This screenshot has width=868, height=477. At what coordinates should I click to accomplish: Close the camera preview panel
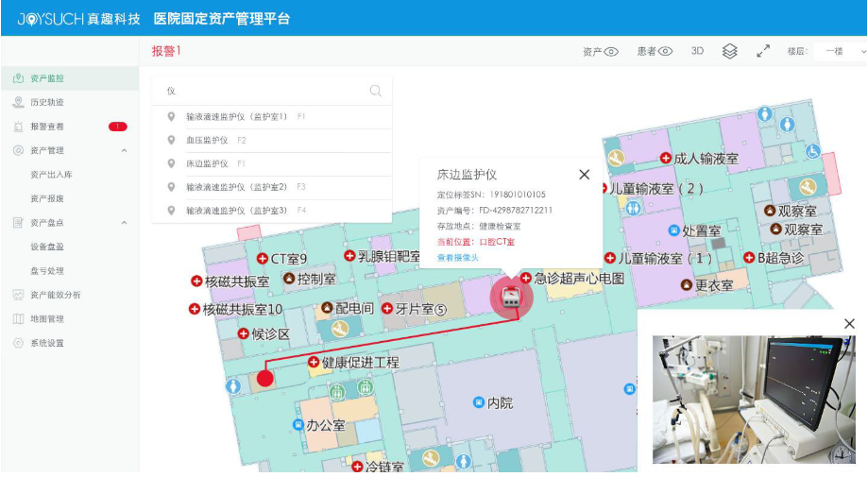(x=850, y=324)
